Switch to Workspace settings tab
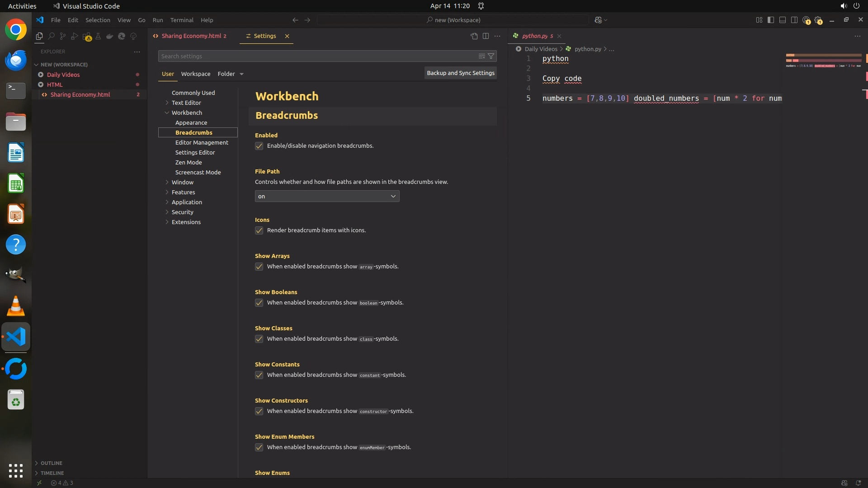 pos(196,74)
